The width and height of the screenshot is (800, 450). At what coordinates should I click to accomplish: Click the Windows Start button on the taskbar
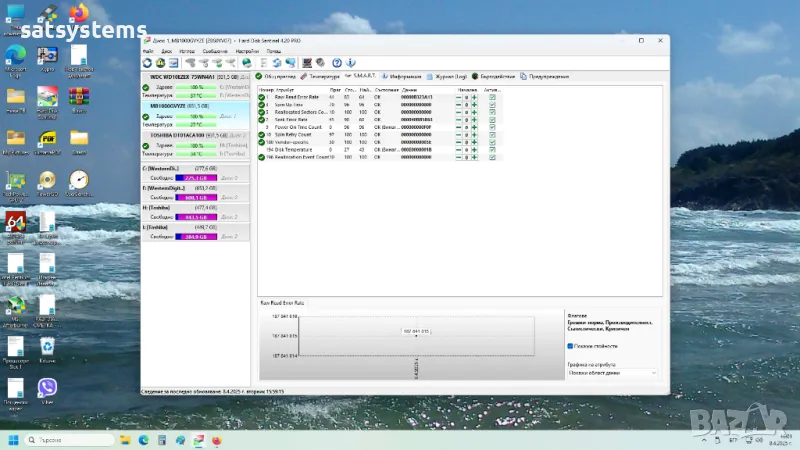(14, 440)
